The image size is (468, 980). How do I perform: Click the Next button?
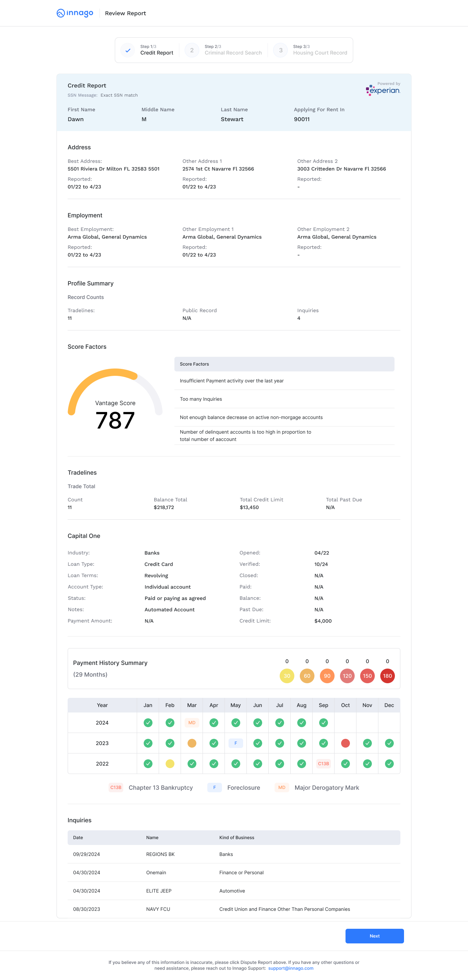point(374,936)
